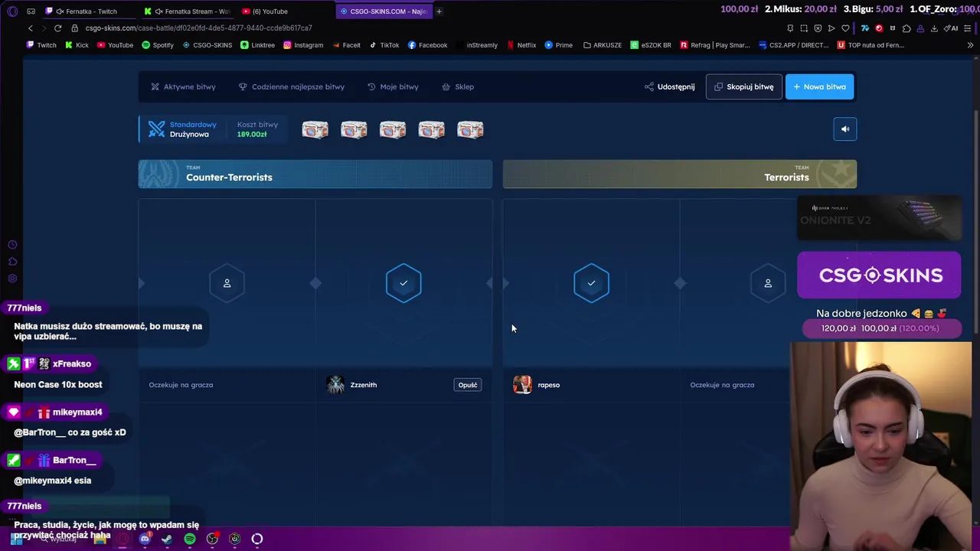Click Zzzenith's ready checkmark hexagon
The width and height of the screenshot is (980, 551).
point(403,283)
